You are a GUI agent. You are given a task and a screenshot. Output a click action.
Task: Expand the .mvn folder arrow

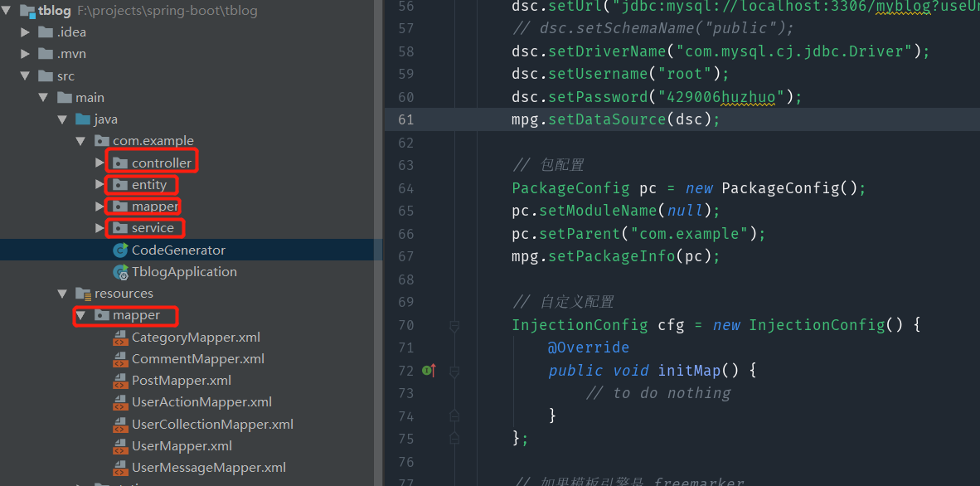click(x=25, y=54)
